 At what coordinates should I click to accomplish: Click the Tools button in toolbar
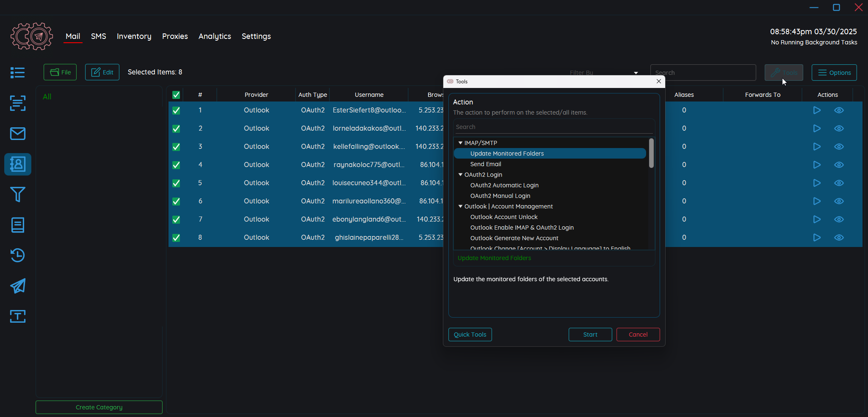(784, 72)
